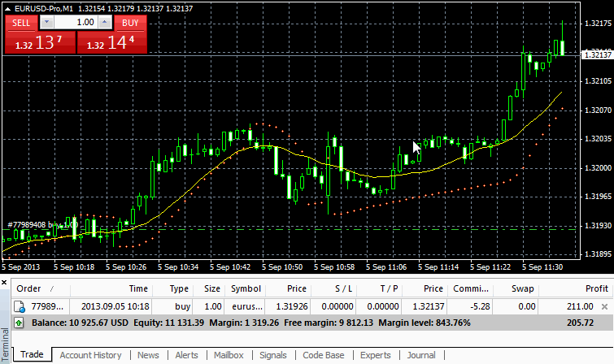This screenshot has height=364, width=614.
Task: Open the Account History tab
Action: (x=90, y=355)
